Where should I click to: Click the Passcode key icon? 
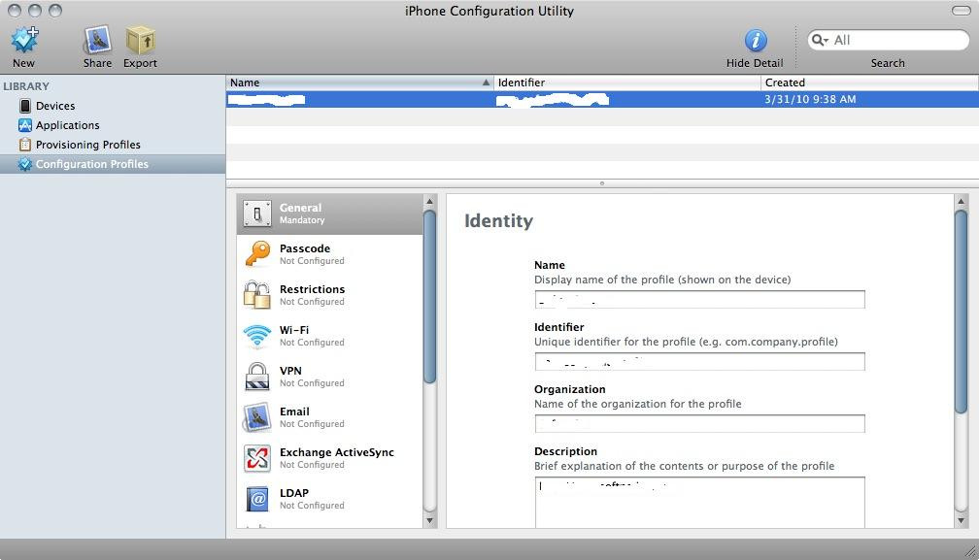pos(257,254)
